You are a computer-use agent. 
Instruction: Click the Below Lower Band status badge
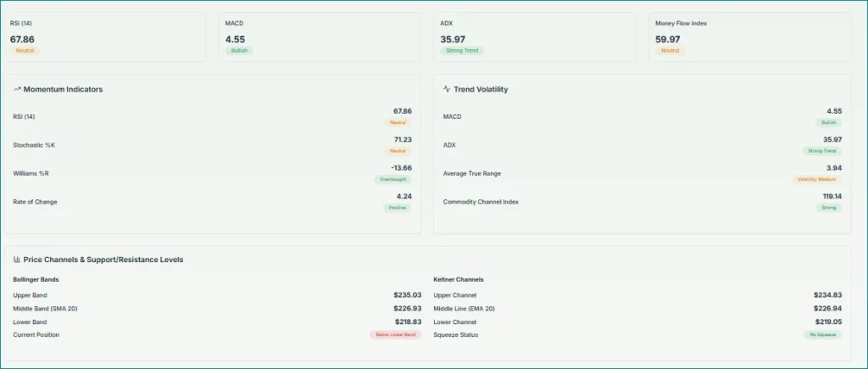click(395, 335)
